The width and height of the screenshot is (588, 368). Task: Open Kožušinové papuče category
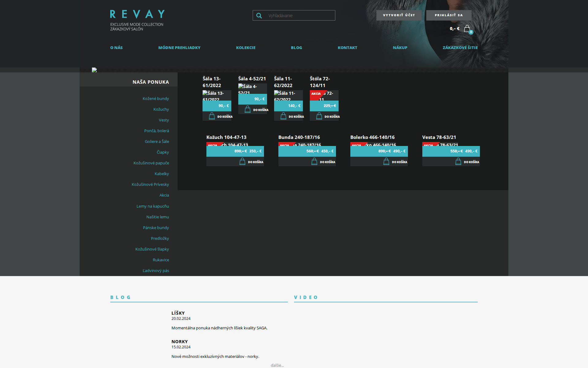point(151,163)
